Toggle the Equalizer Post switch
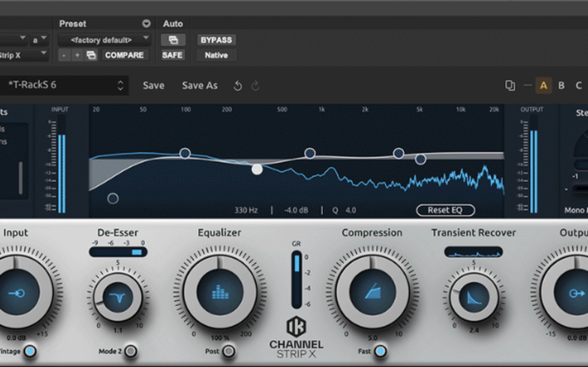Screen dimensions: 588x367 tap(229, 352)
